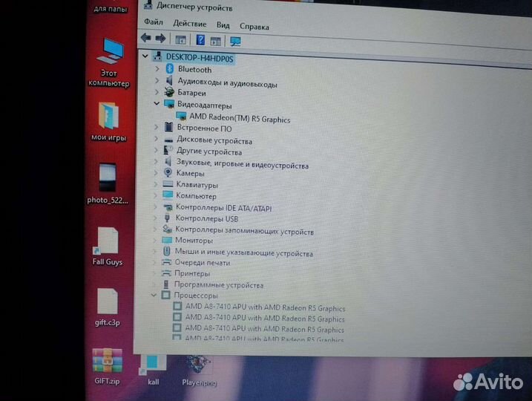Collapse the Видеоадаптеры category
The image size is (532, 401).
click(x=157, y=103)
